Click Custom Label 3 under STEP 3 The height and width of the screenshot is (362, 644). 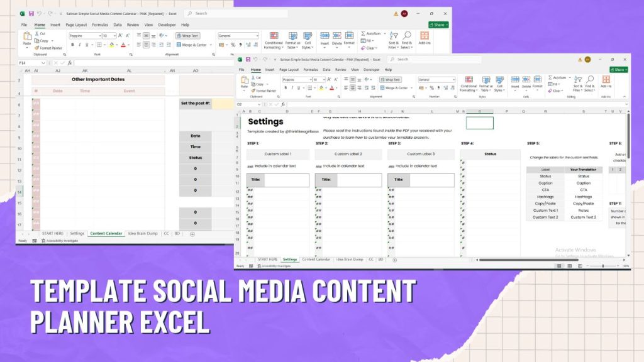421,154
